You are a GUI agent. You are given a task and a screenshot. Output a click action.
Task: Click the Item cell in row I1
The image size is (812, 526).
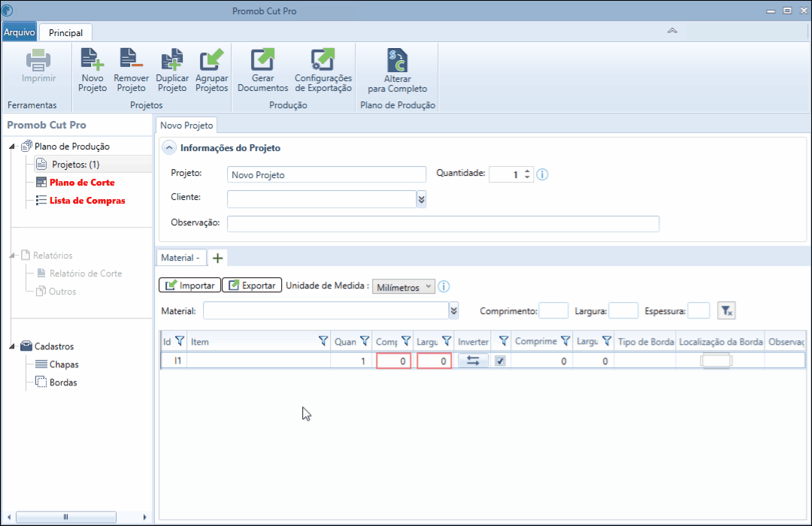click(259, 361)
